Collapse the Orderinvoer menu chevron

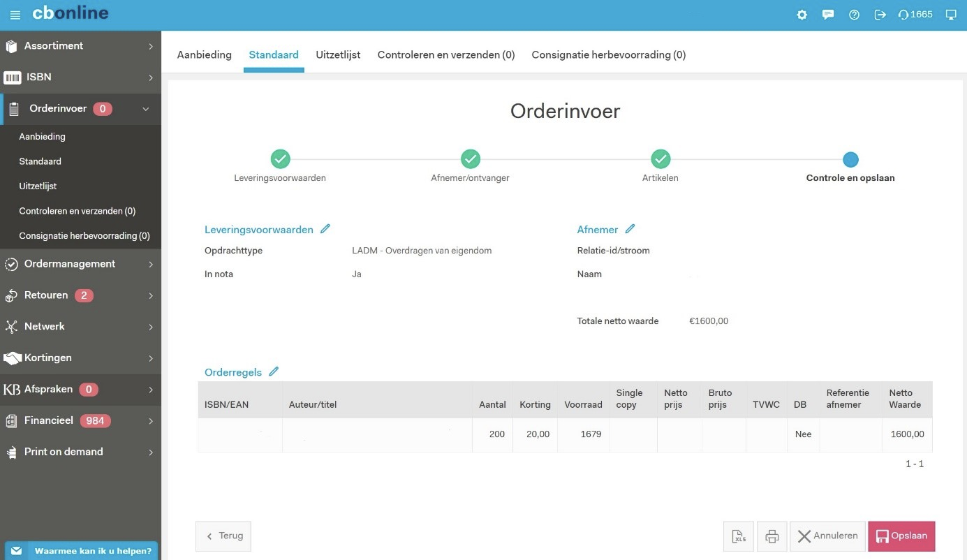[146, 109]
